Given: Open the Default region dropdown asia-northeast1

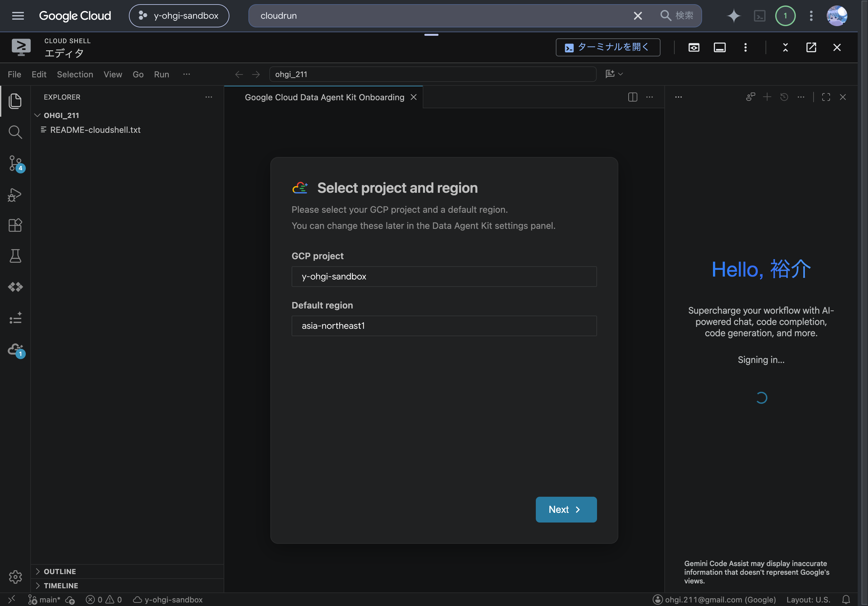Looking at the screenshot, I should (x=444, y=326).
